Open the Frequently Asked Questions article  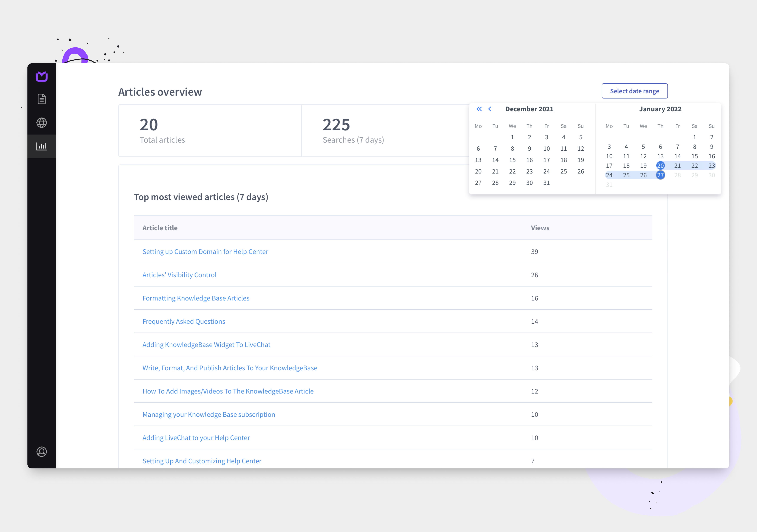point(184,321)
